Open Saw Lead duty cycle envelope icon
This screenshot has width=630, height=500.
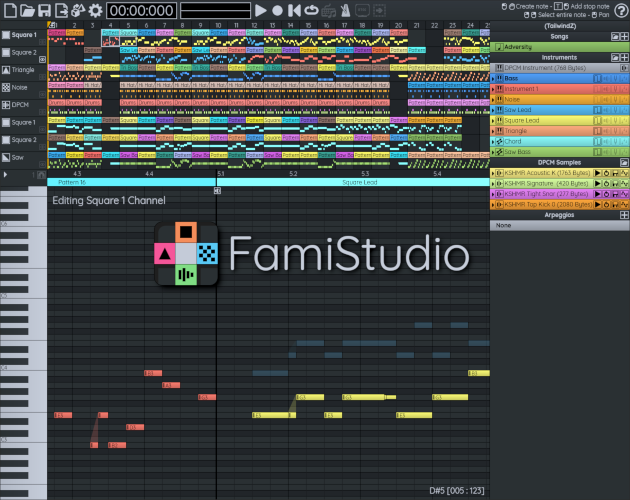point(597,110)
